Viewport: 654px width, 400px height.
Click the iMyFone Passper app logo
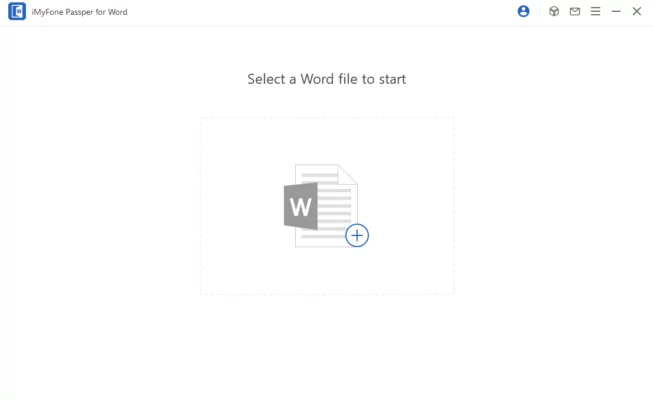[17, 11]
